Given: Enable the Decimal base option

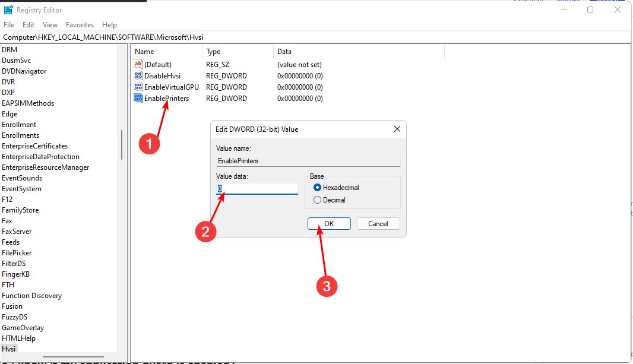Looking at the screenshot, I should [317, 200].
